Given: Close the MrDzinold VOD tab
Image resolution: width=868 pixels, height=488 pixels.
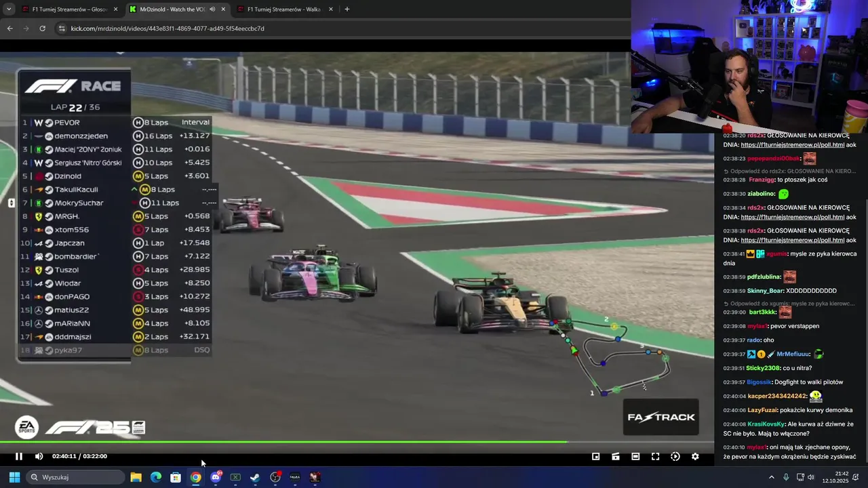Looking at the screenshot, I should click(x=223, y=9).
